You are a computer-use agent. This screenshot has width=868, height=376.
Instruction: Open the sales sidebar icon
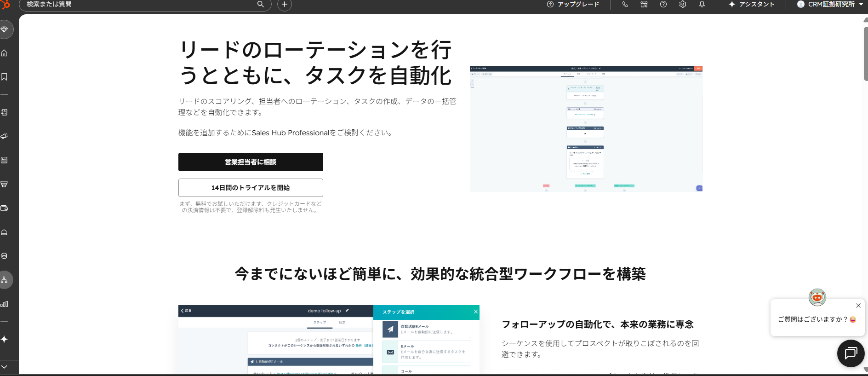[x=5, y=184]
